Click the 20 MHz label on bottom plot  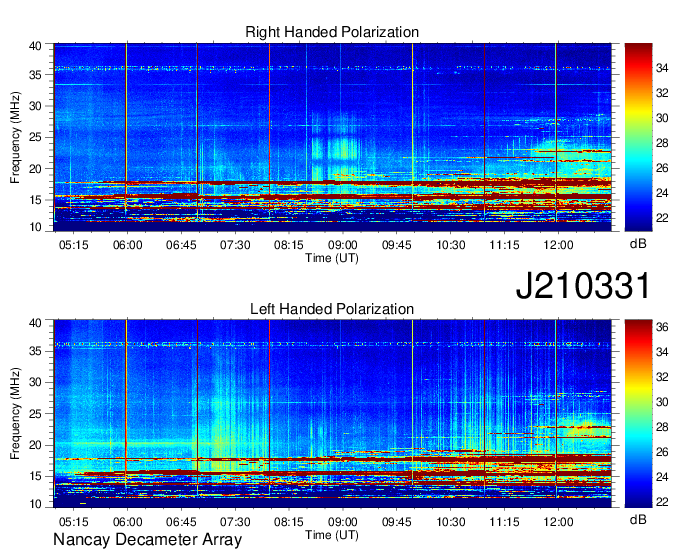[35, 445]
